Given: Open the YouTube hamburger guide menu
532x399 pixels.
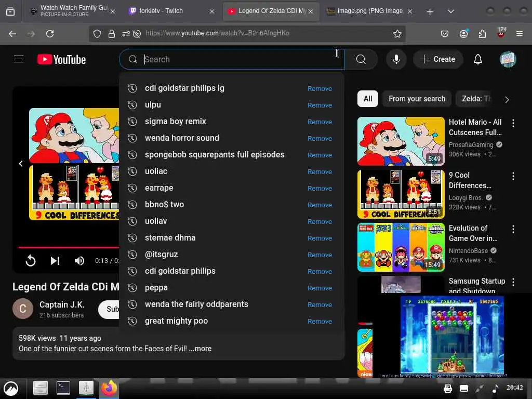Looking at the screenshot, I should [x=19, y=59].
